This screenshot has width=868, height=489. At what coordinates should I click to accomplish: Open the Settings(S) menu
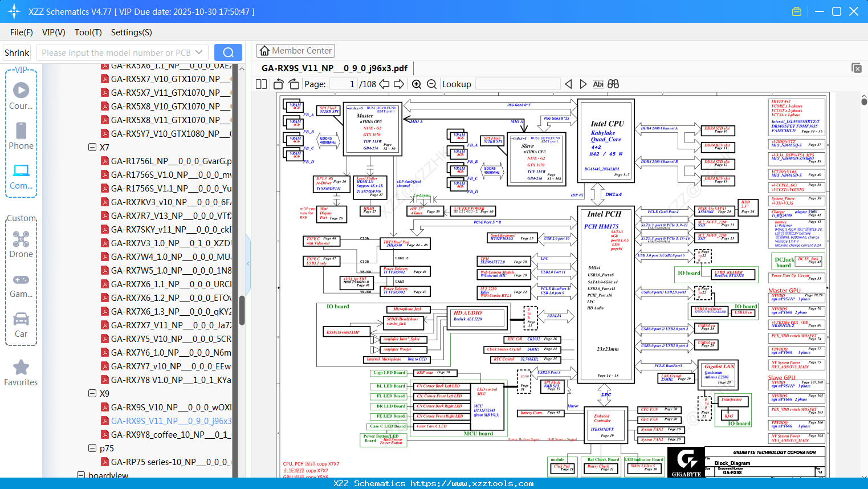point(131,32)
